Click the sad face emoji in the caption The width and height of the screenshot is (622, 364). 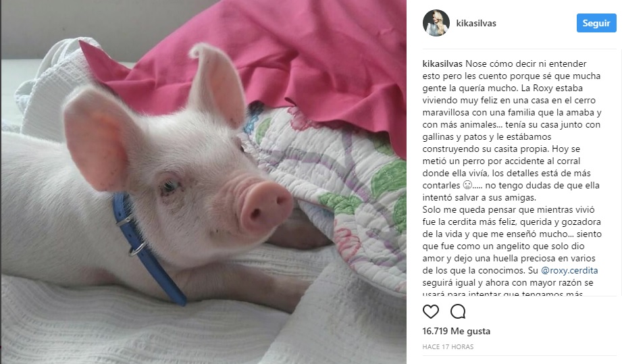(467, 185)
